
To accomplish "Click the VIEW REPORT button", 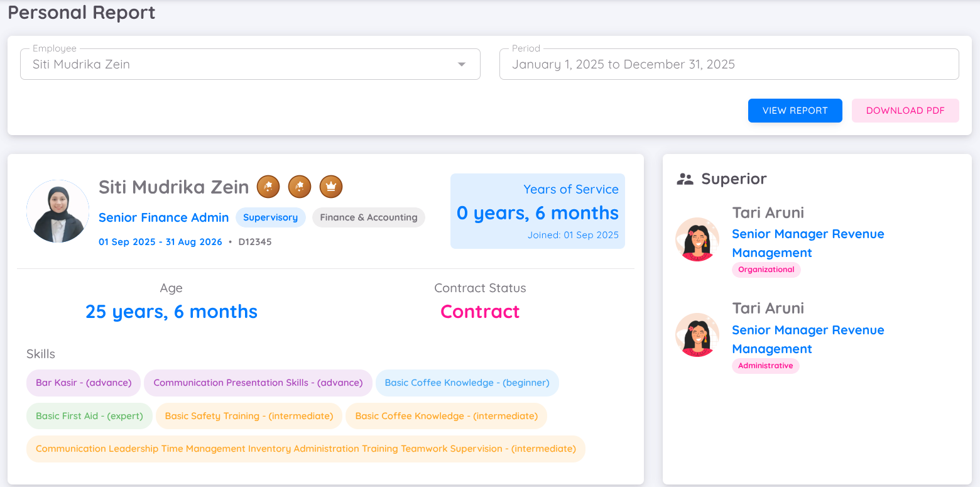I will tap(795, 111).
